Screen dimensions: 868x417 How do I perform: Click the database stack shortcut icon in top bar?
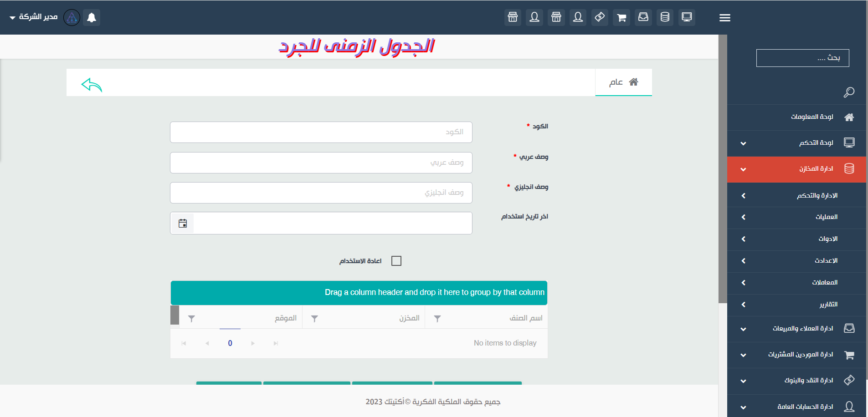point(665,17)
